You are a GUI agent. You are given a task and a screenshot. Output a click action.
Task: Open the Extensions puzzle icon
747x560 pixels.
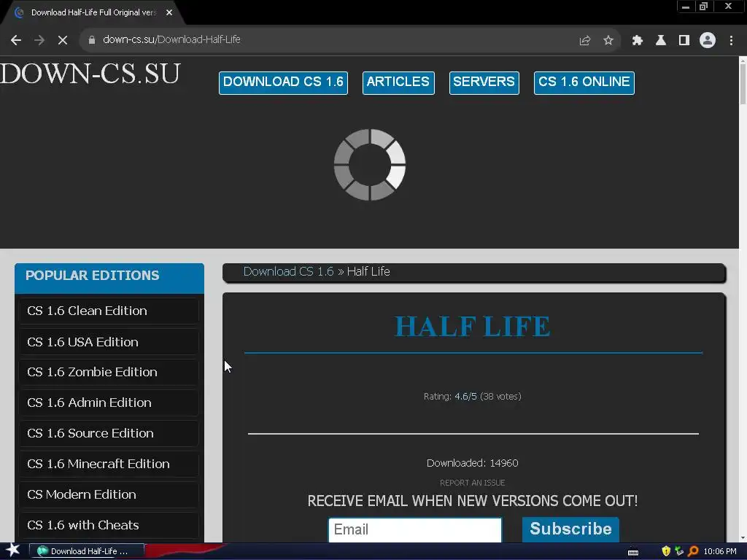pos(638,41)
